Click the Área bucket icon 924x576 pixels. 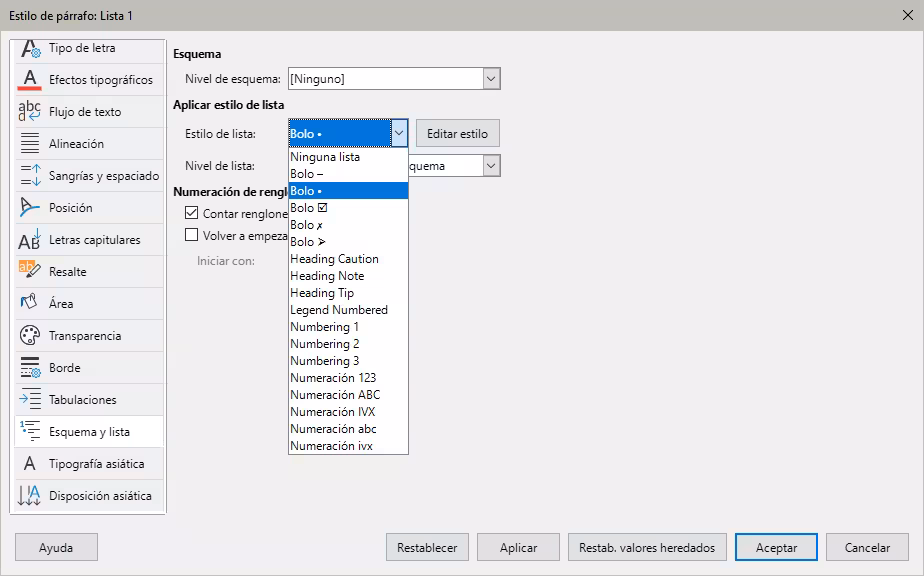point(29,303)
